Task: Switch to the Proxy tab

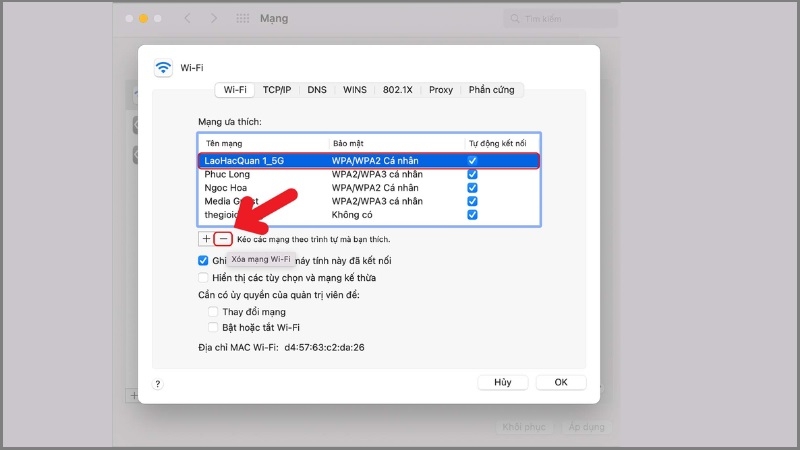Action: (x=441, y=90)
